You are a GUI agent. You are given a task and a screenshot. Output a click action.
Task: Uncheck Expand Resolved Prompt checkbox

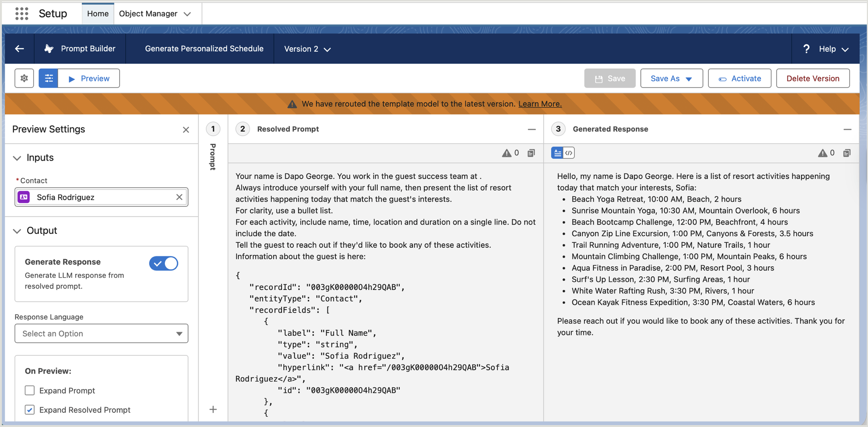tap(29, 409)
